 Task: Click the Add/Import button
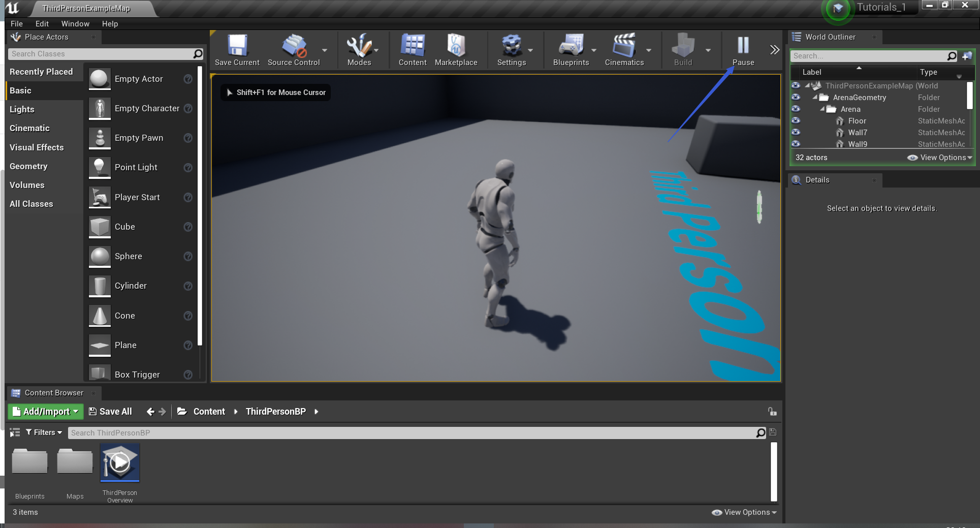pyautogui.click(x=45, y=412)
